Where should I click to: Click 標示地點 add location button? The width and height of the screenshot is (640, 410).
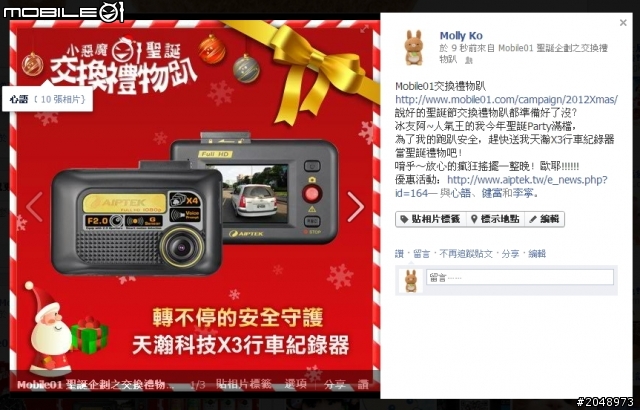point(495,219)
